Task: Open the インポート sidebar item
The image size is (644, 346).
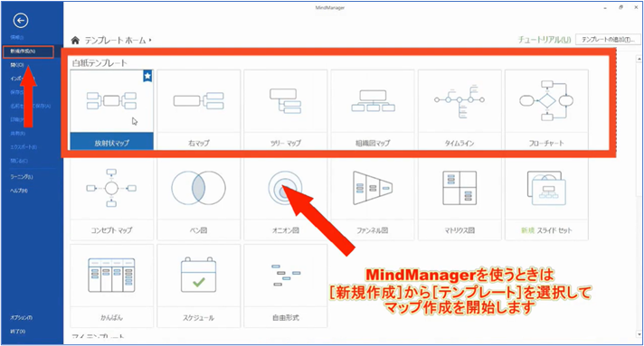Action: coord(23,79)
